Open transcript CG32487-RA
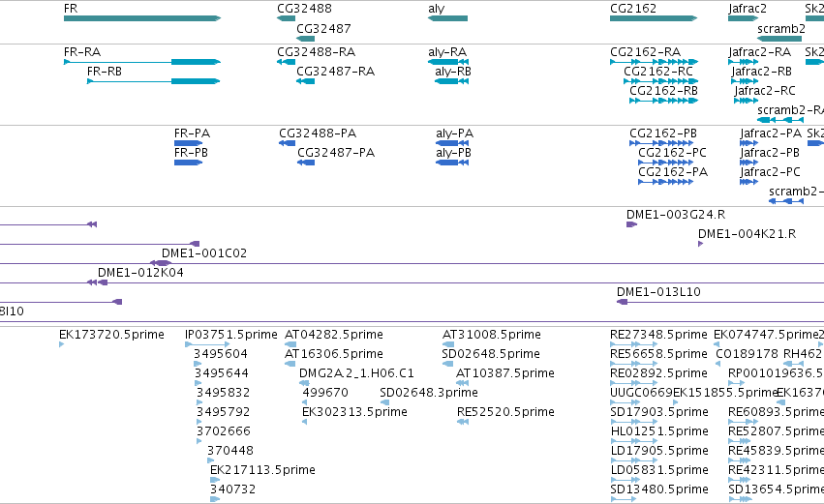The width and height of the screenshot is (824, 504). pyautogui.click(x=335, y=72)
